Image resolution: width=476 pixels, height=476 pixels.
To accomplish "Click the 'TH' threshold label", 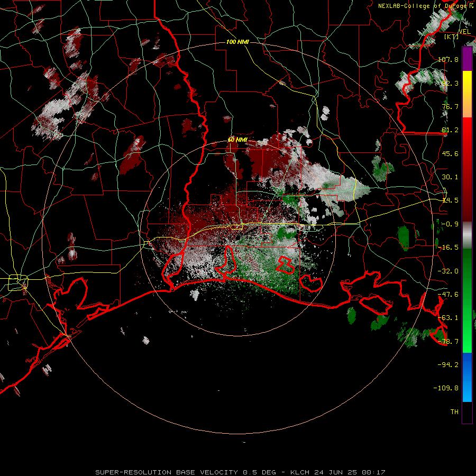I will coord(454,411).
